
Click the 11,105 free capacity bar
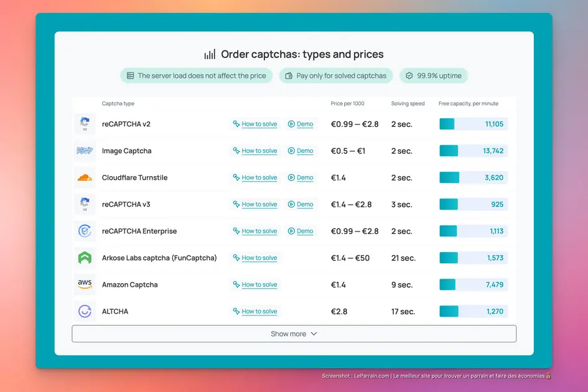(474, 124)
